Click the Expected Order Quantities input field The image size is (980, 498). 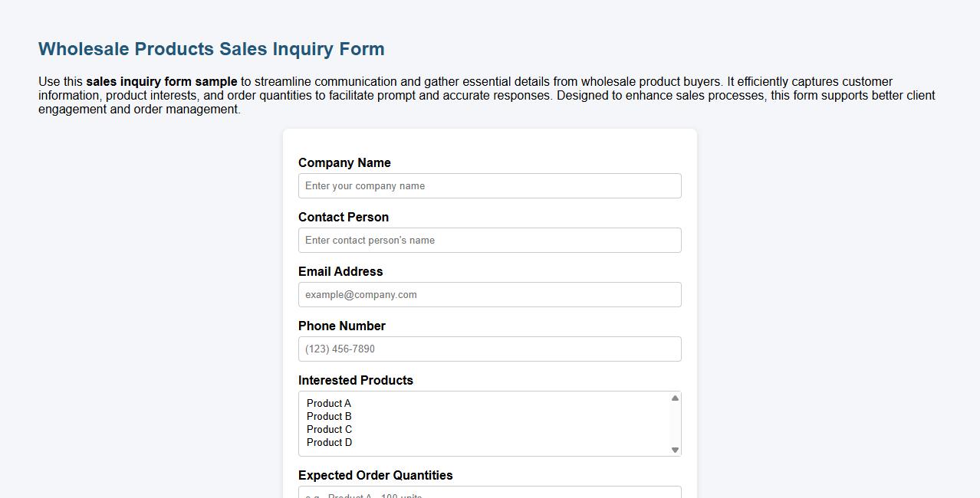489,493
